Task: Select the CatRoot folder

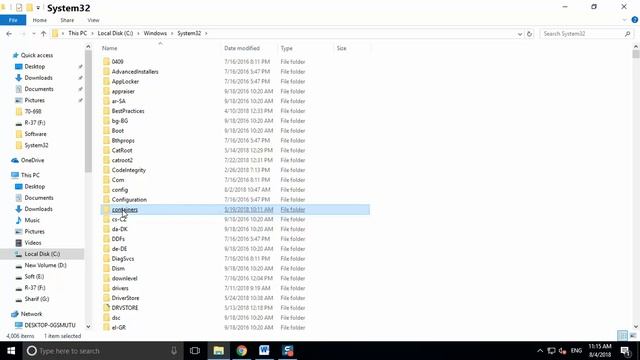Action: point(122,150)
